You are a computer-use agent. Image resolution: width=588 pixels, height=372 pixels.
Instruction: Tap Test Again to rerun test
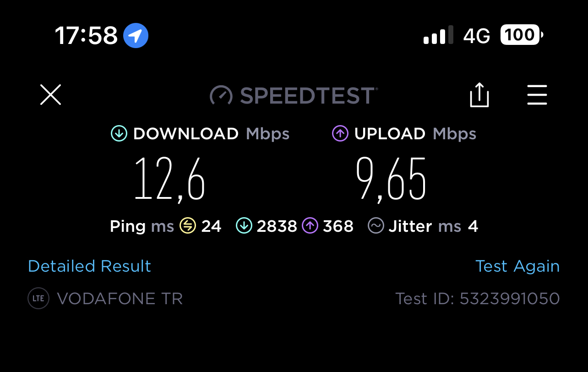tap(517, 266)
